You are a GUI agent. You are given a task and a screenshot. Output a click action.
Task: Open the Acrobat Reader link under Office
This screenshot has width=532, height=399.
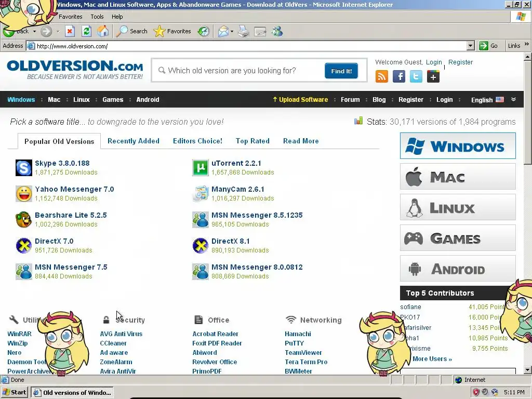tap(215, 334)
